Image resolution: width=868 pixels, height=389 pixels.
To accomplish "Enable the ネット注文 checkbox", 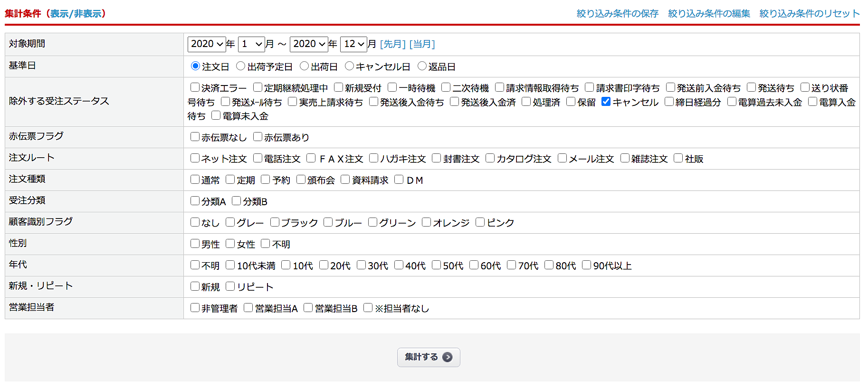I will (x=195, y=158).
